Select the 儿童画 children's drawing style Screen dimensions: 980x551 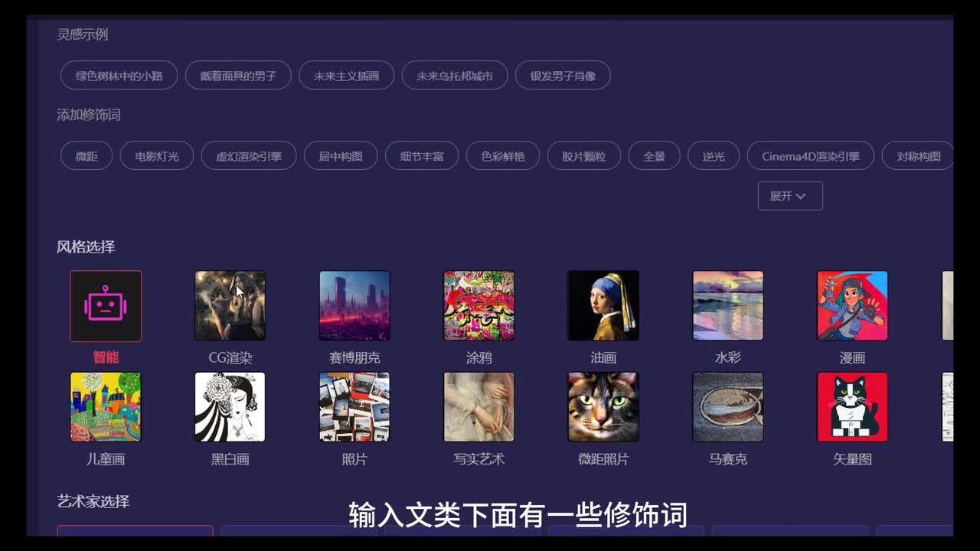pos(106,407)
